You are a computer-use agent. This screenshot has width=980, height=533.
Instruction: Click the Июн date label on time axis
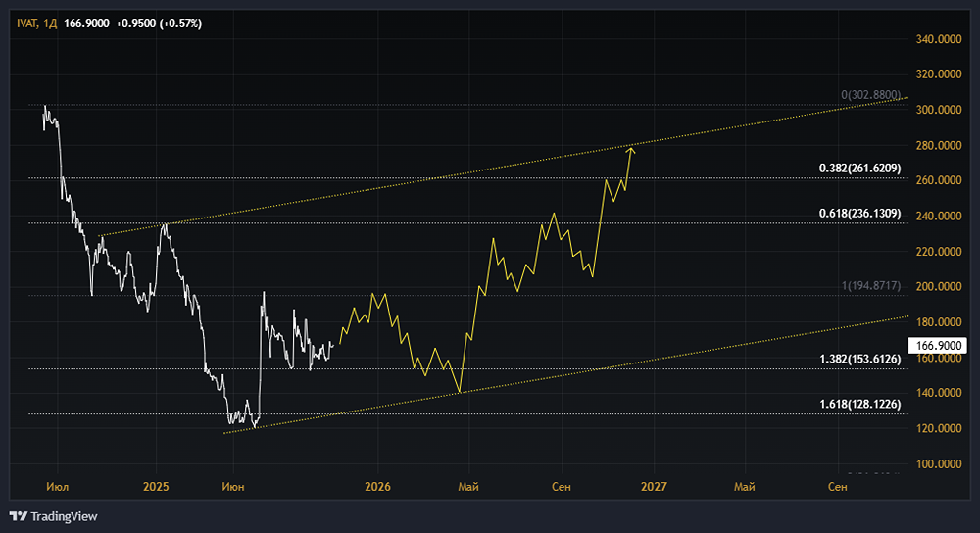(233, 486)
